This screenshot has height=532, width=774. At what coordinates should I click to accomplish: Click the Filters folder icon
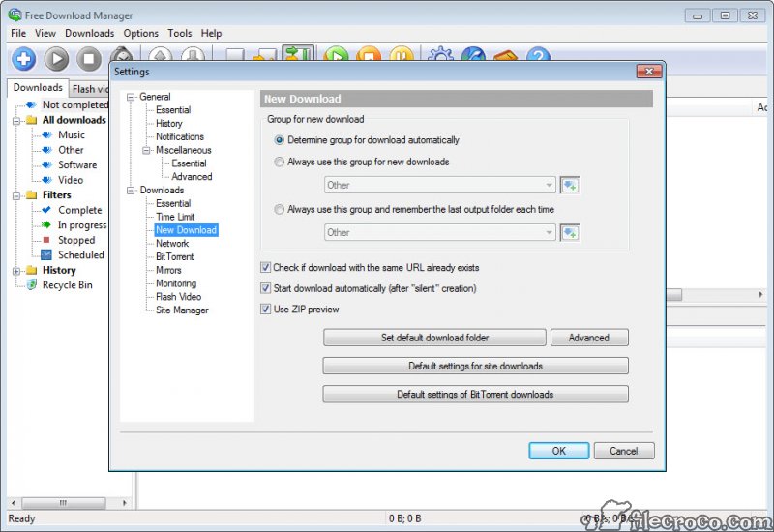coord(32,195)
